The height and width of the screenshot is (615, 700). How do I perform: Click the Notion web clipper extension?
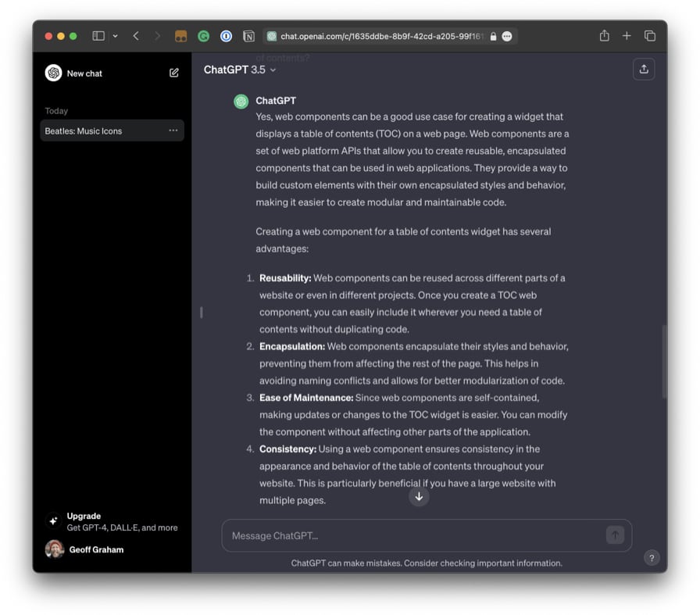(248, 36)
